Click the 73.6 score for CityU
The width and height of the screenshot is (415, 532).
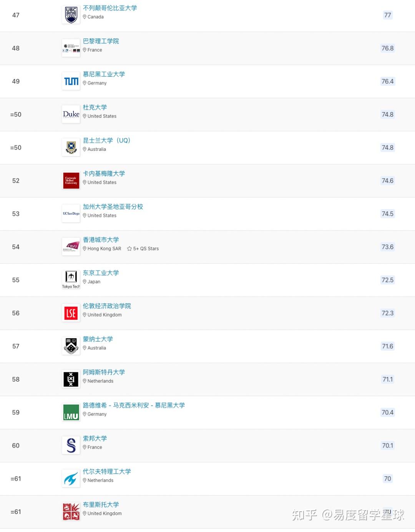(387, 247)
